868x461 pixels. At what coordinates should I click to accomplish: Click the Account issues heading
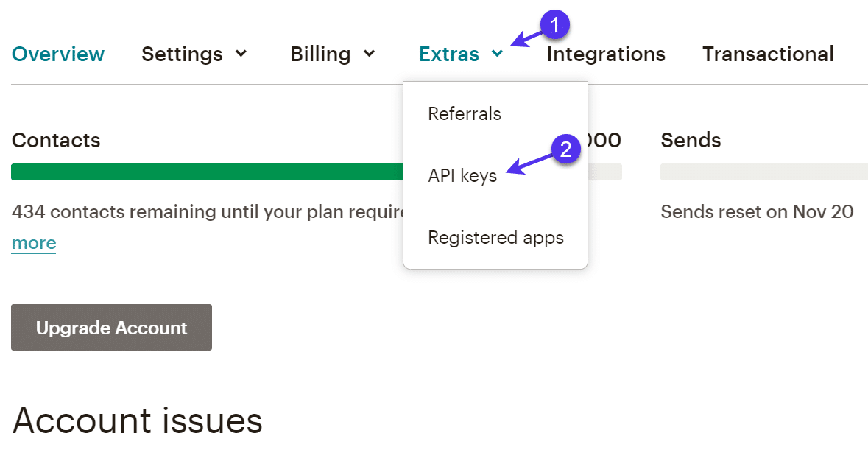[x=137, y=420]
